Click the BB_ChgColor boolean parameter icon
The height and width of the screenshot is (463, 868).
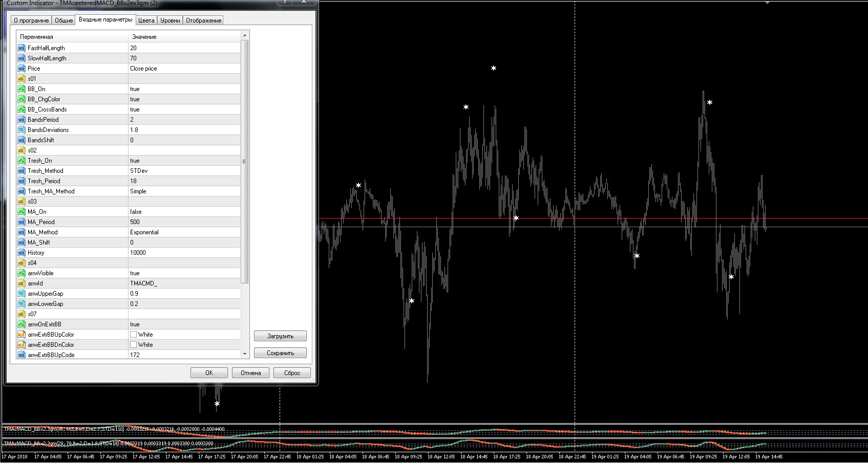coord(22,99)
